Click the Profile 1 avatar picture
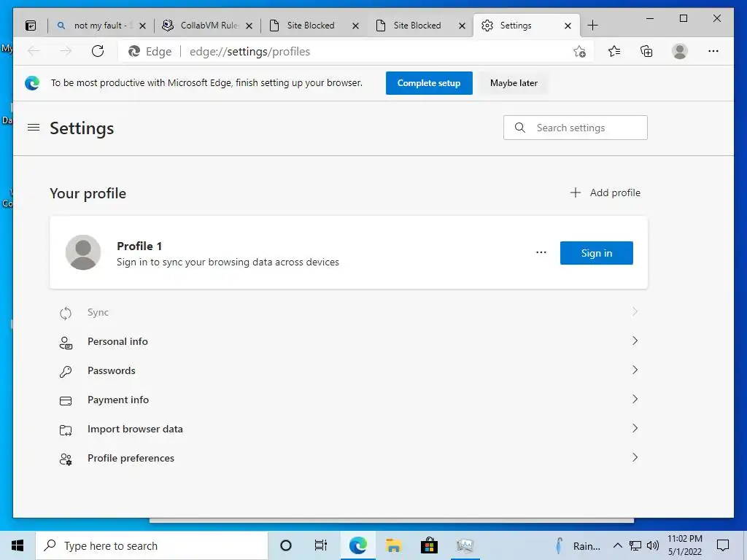747x560 pixels. coord(83,252)
